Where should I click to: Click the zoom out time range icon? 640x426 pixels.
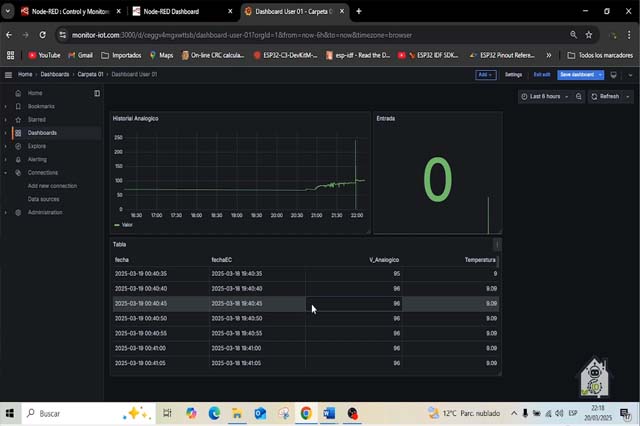click(578, 97)
